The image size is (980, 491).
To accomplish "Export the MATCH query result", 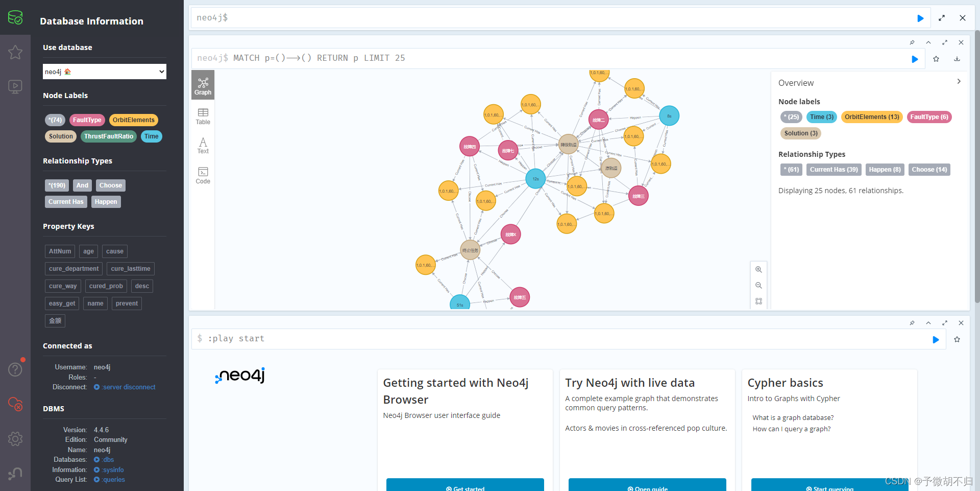I will click(x=957, y=59).
